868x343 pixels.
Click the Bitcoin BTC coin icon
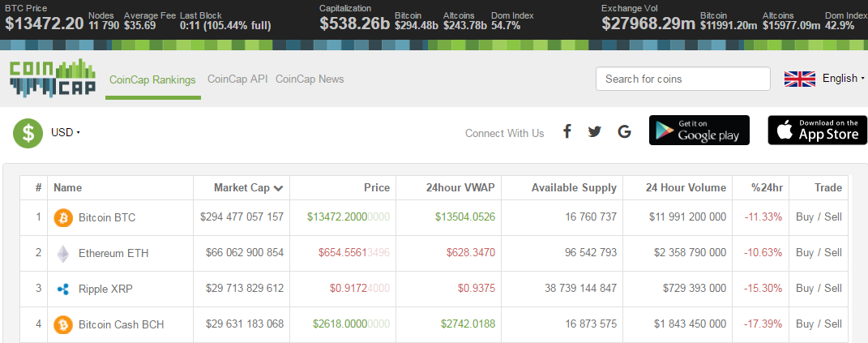[x=62, y=217]
